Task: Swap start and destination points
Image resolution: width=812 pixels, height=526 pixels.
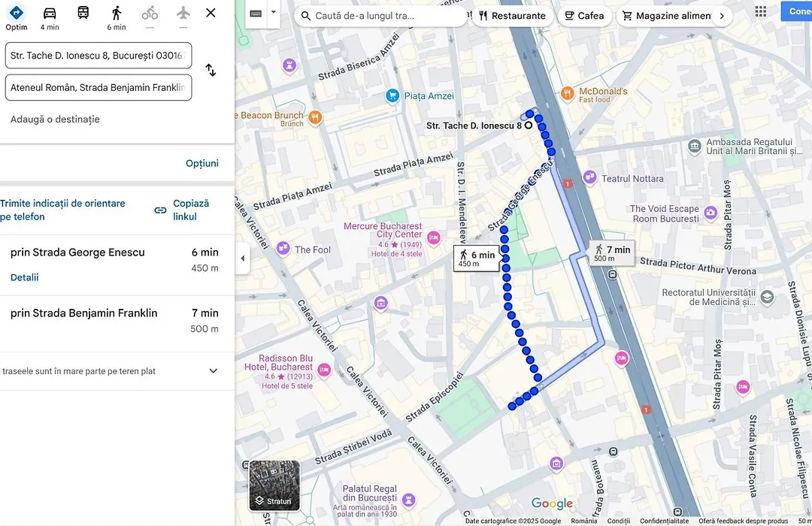Action: point(211,70)
